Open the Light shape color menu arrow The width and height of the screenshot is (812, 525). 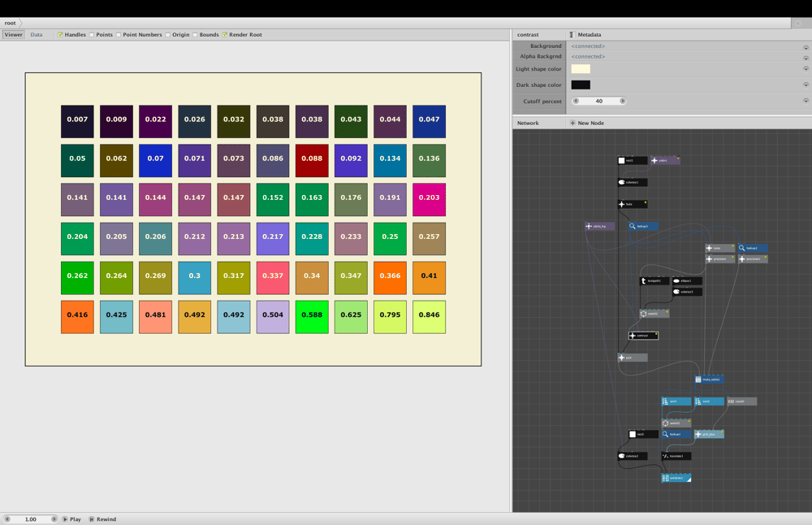[806, 68]
